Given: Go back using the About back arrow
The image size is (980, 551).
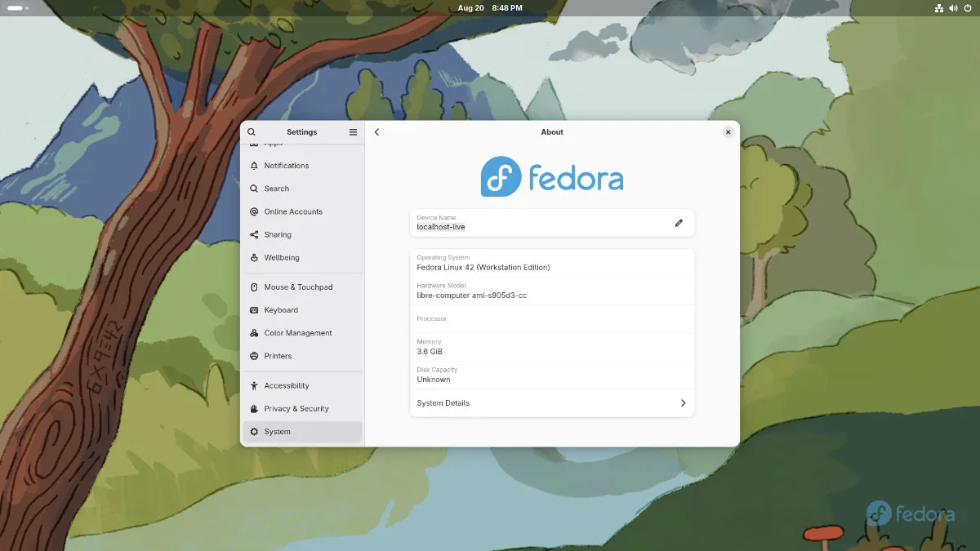Looking at the screenshot, I should click(376, 132).
